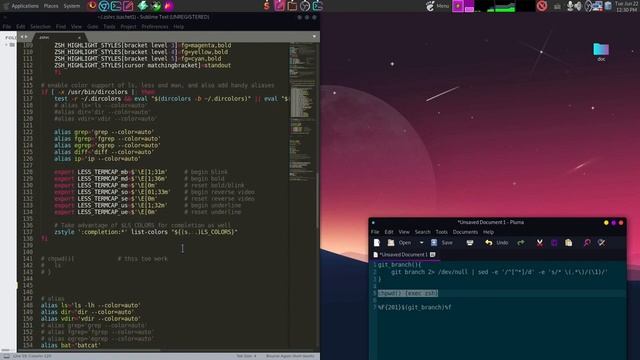Open the Selection menu in Sublime Text
Screen dimensions: 640x360
coord(40,27)
